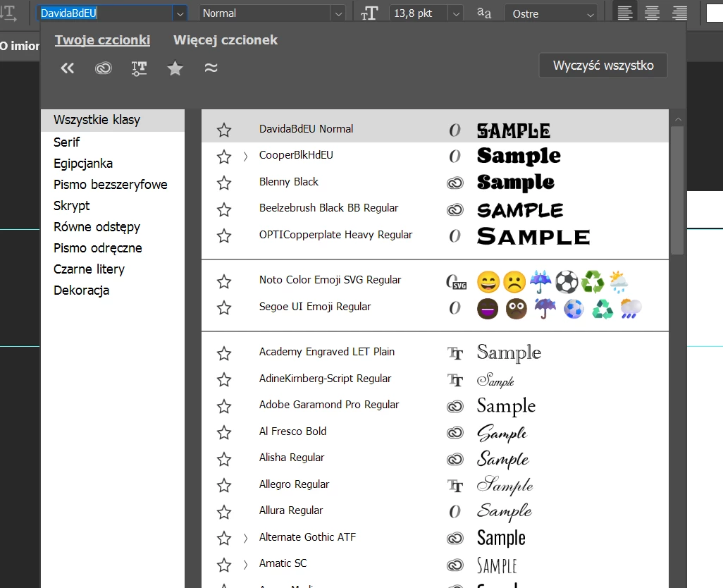Favorite OPTICopperplate Heavy Regular star
The width and height of the screenshot is (723, 588).
[224, 236]
